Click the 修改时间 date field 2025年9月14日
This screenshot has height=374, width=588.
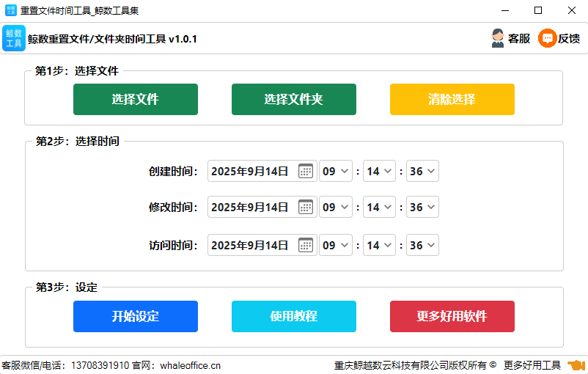point(262,207)
